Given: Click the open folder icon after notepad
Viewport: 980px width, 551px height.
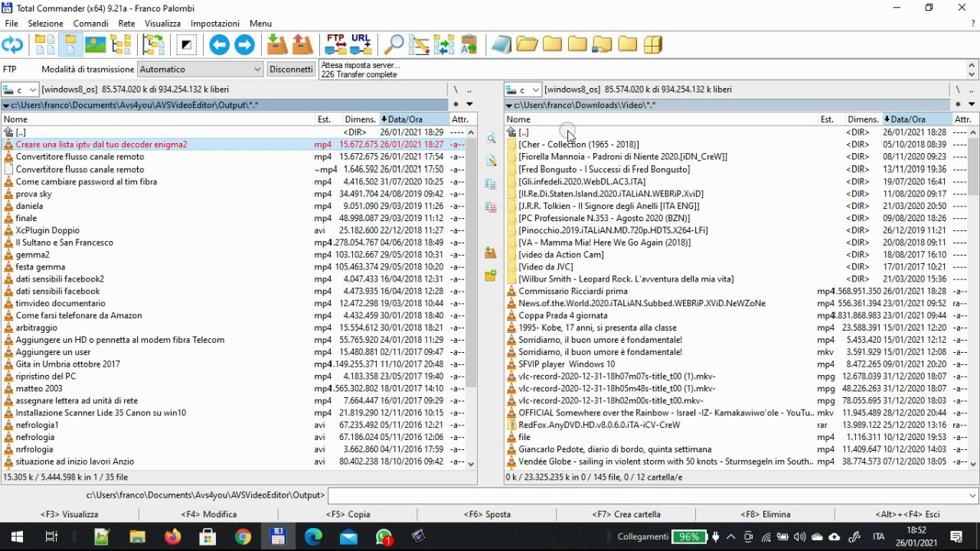Looking at the screenshot, I should [x=527, y=45].
